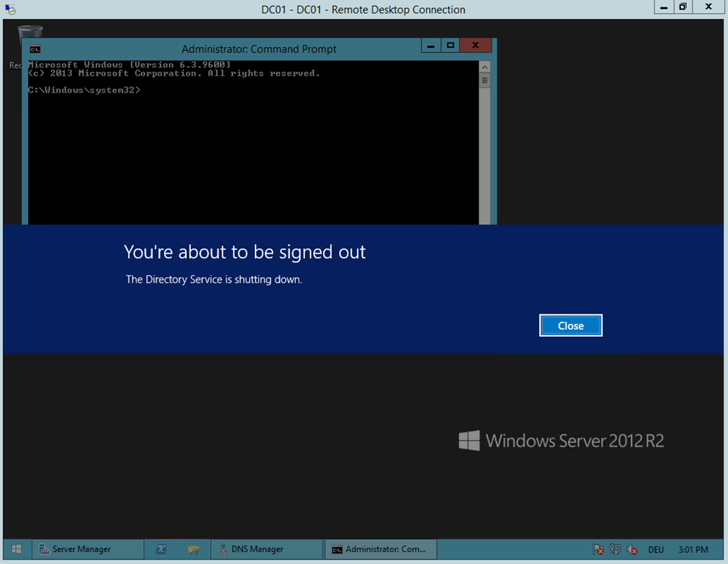Open the network status tray icon
This screenshot has width=728, height=564.
pos(615,549)
